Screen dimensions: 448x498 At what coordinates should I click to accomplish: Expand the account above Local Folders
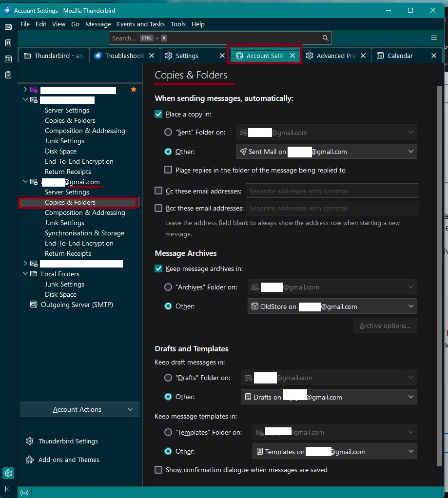[x=25, y=263]
